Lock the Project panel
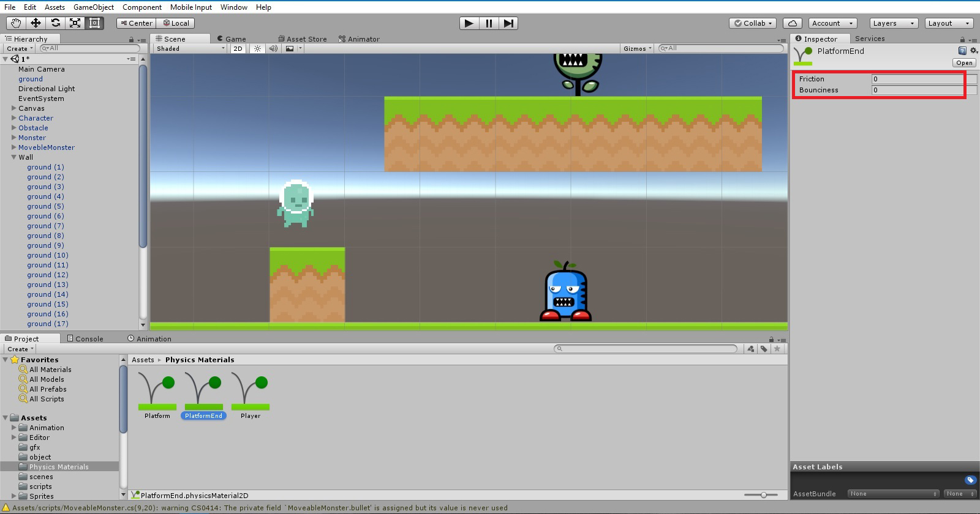Viewport: 980px width, 514px height. click(x=771, y=339)
